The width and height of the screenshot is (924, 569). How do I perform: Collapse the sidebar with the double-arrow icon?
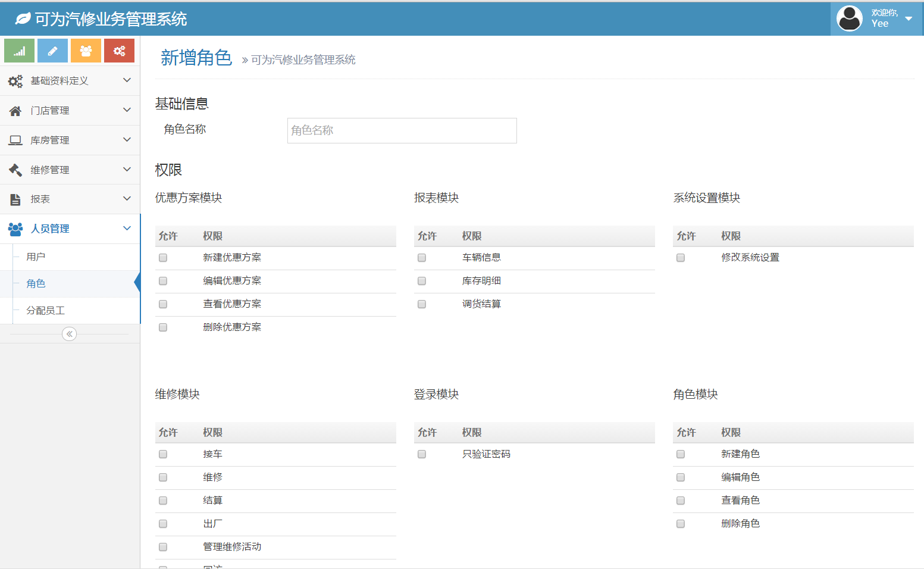pos(70,334)
